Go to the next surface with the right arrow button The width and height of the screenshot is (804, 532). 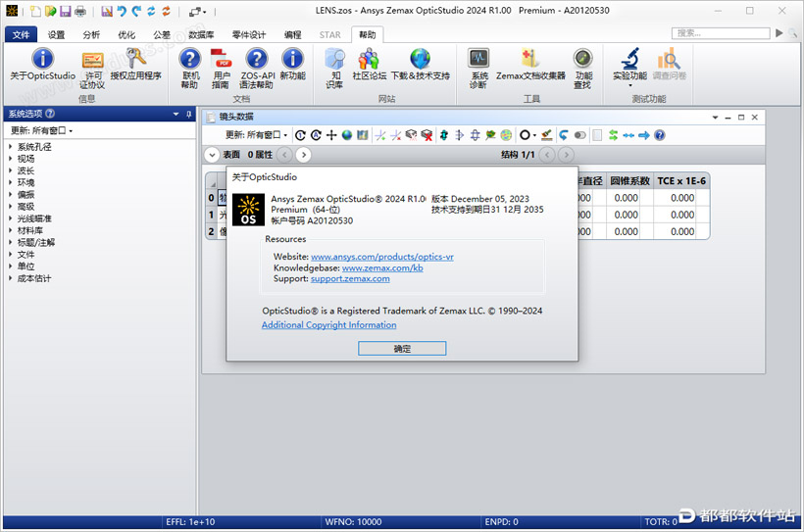click(x=304, y=154)
